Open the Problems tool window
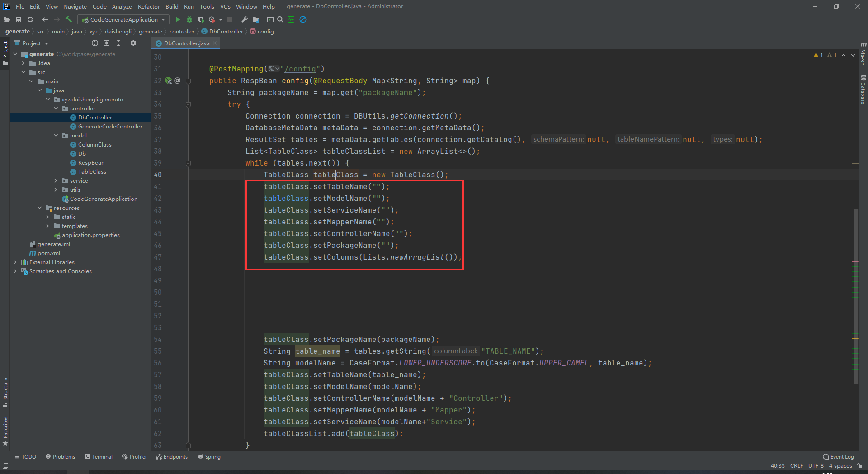This screenshot has width=868, height=474. click(61, 456)
